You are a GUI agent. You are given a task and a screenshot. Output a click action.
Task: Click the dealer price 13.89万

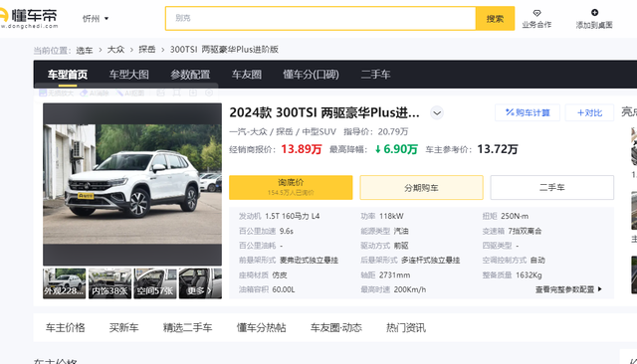(301, 149)
